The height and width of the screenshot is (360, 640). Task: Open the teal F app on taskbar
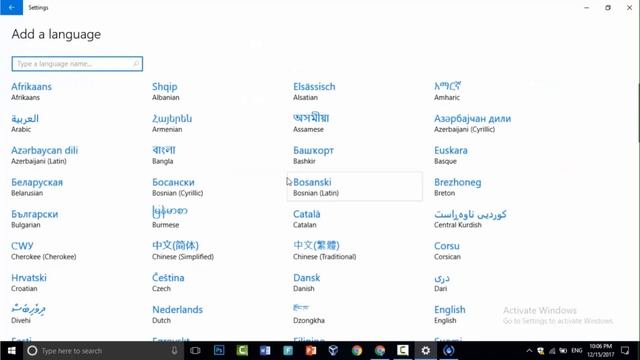click(x=288, y=350)
